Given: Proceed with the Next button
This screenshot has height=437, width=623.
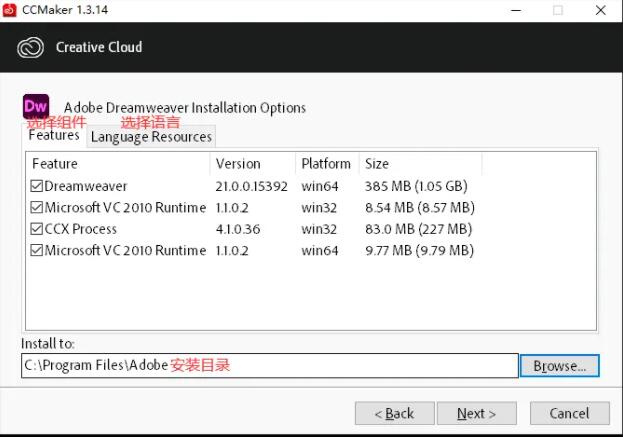Looking at the screenshot, I should click(x=477, y=414).
